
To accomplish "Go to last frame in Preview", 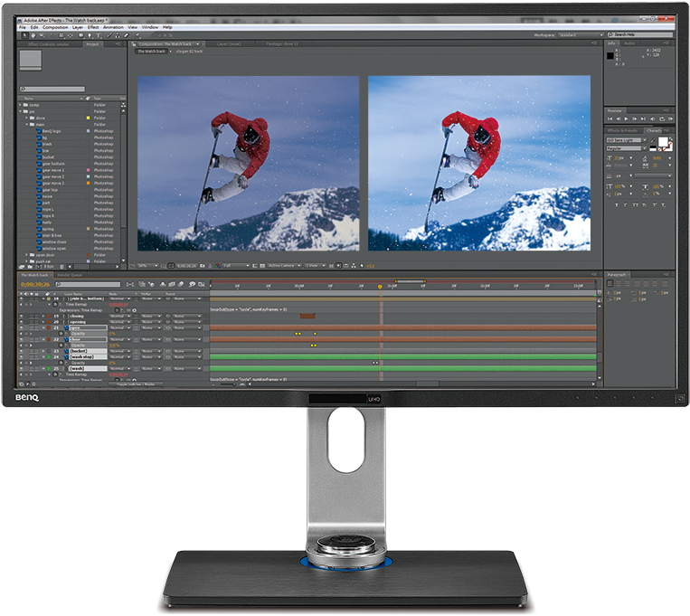I will click(x=643, y=118).
